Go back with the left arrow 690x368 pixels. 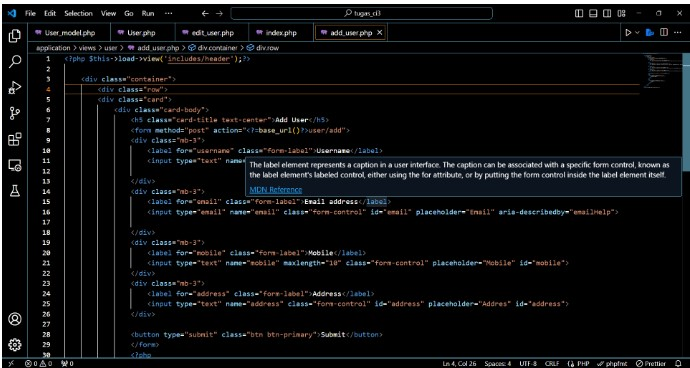pos(205,14)
